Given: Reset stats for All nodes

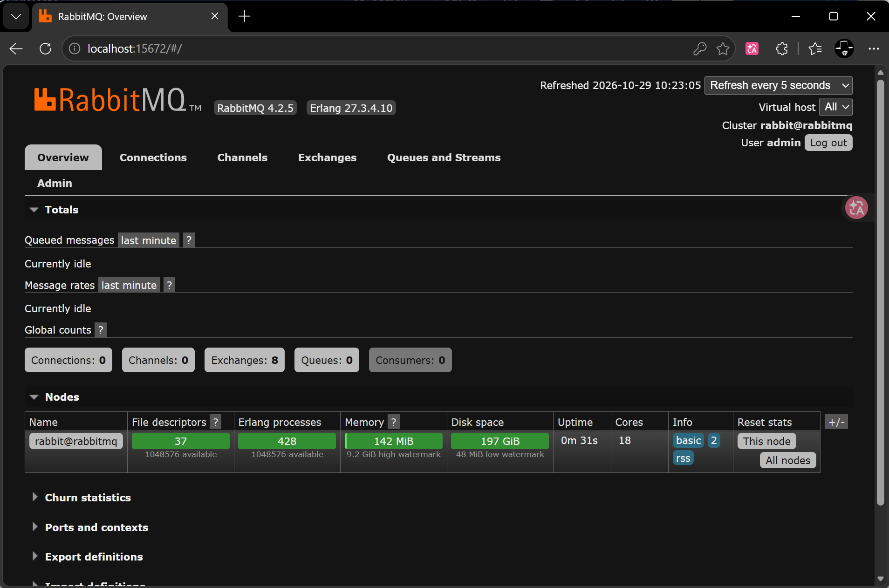Looking at the screenshot, I should tap(788, 460).
